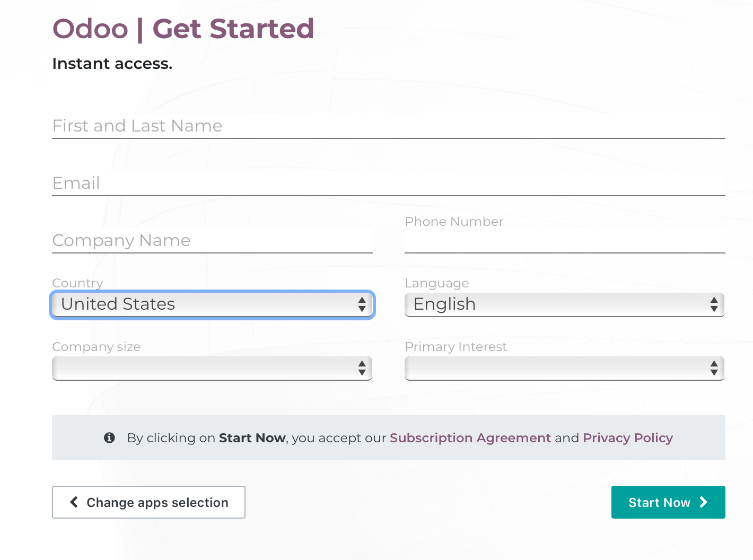Open the Language dropdown showing English

(x=565, y=305)
